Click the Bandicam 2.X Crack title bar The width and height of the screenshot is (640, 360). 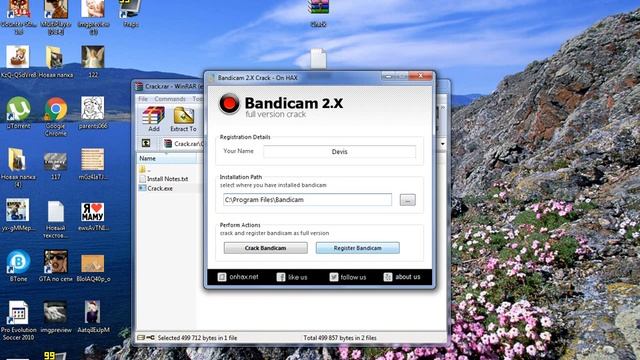pos(294,78)
